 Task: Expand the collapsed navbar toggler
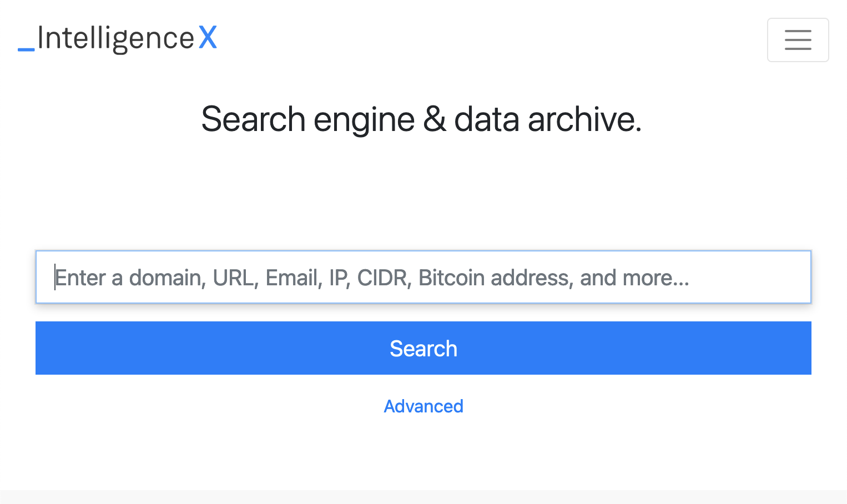[798, 40]
